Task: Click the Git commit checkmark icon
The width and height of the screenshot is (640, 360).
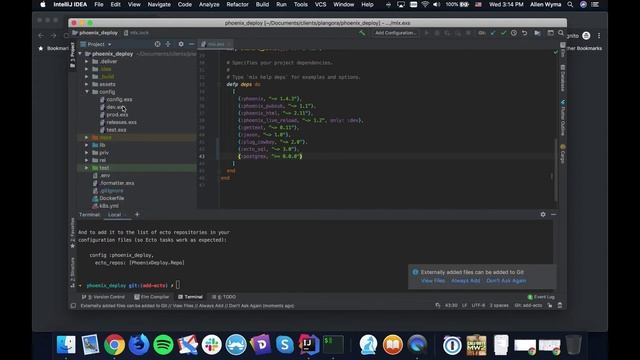Action: click(503, 33)
